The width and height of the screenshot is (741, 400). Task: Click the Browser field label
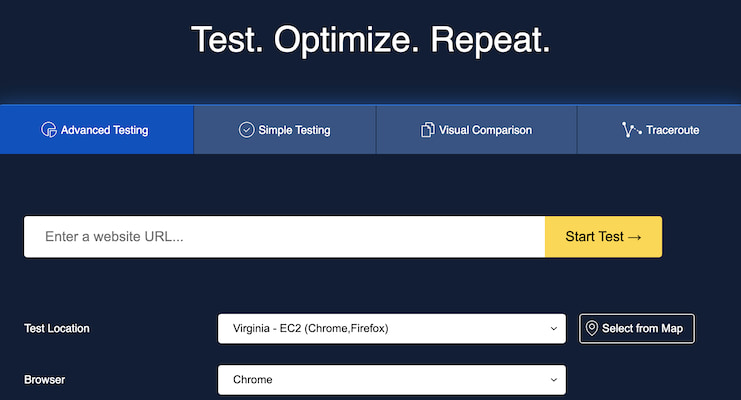pyautogui.click(x=44, y=380)
